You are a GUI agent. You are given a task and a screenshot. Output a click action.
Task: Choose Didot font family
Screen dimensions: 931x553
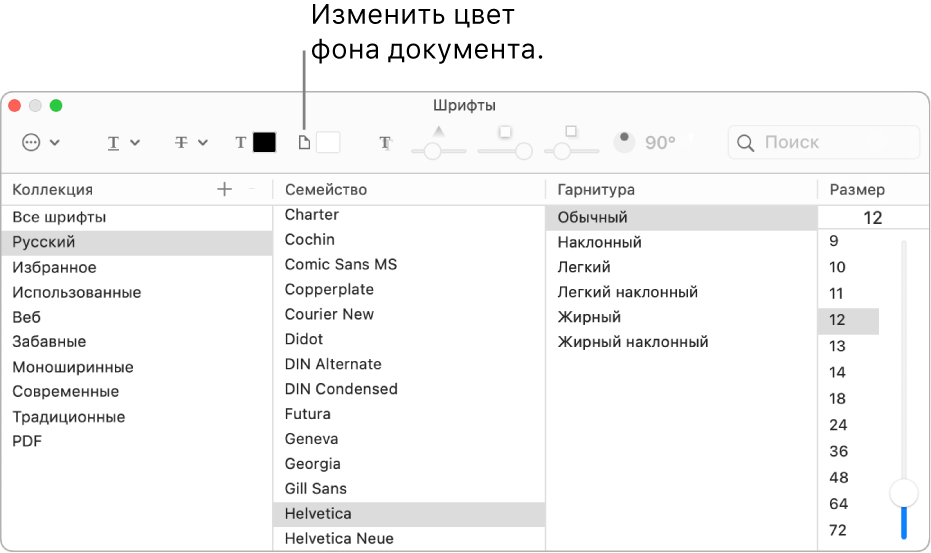[408, 339]
